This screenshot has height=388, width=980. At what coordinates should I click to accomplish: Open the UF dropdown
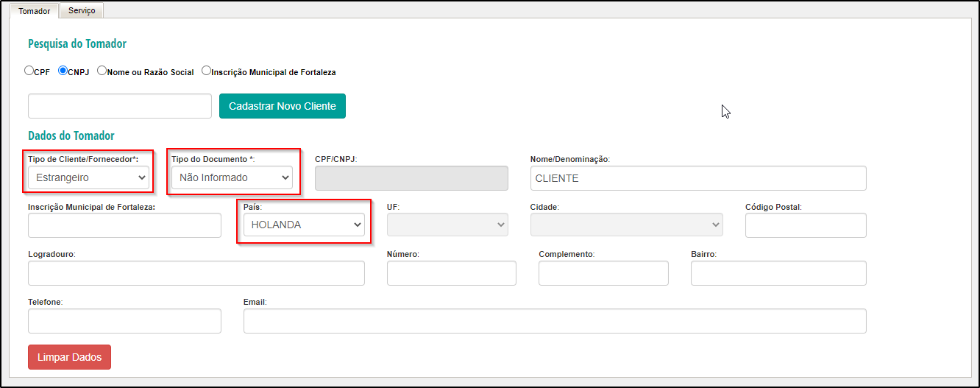pos(447,225)
